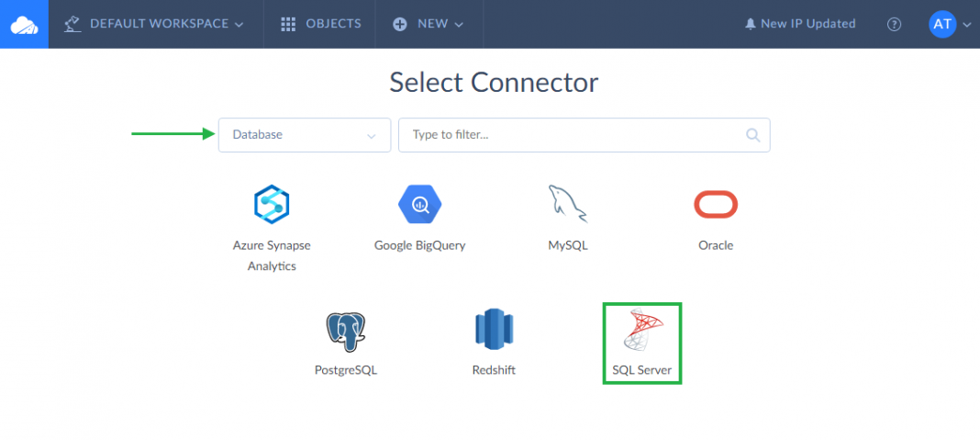Viewport: 980px width, 440px height.
Task: Click the SQL Server label text
Action: pos(641,371)
